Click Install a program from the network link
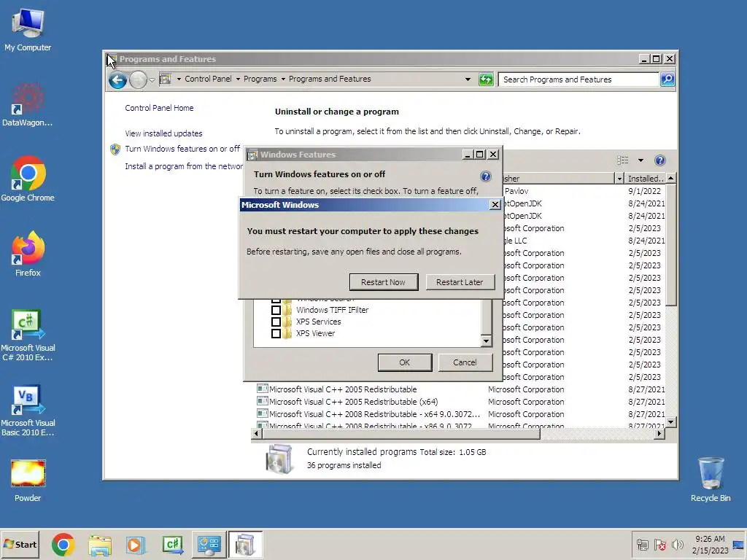Viewport: 747px width, 560px height. pos(184,166)
